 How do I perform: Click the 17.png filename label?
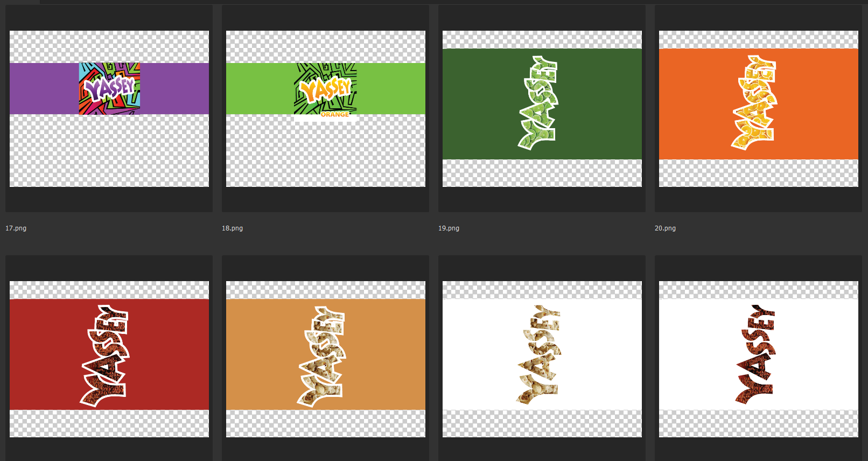[x=16, y=228]
